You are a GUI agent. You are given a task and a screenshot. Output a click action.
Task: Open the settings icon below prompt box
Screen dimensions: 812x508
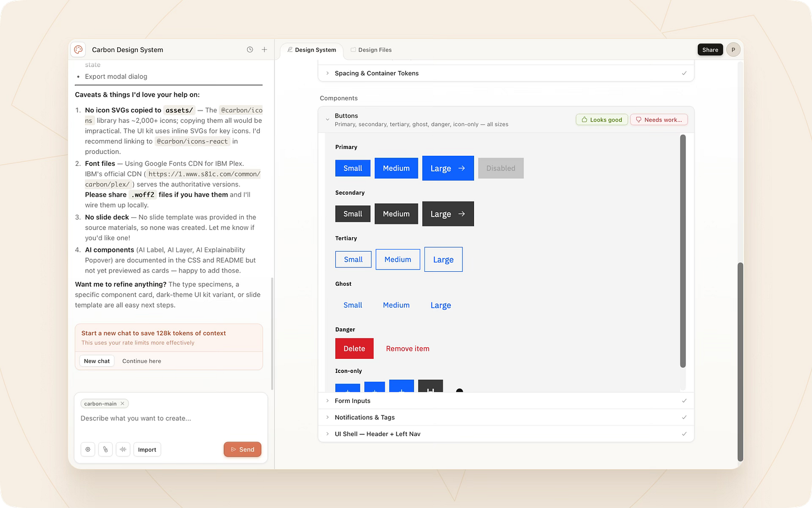[x=88, y=449]
